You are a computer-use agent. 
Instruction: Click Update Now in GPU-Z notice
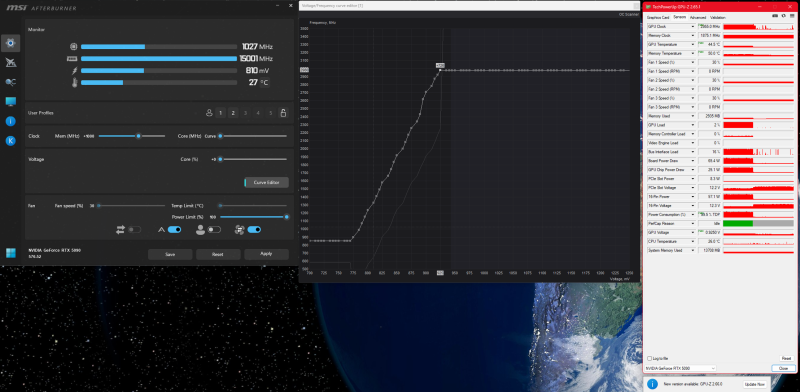(755, 384)
